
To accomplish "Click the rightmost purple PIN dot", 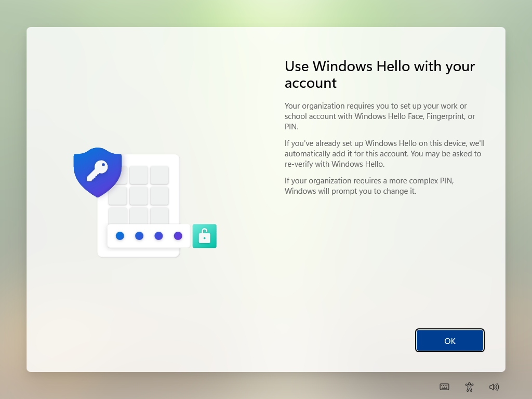I will (178, 236).
